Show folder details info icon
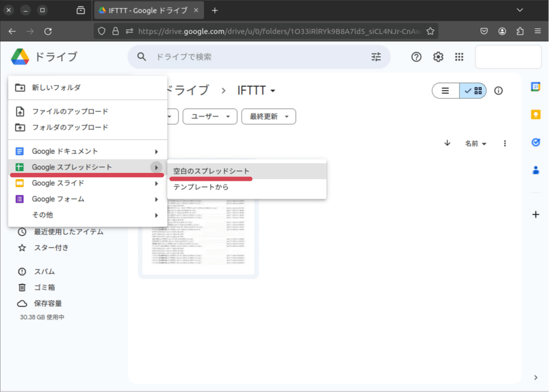The image size is (549, 392). 499,91
